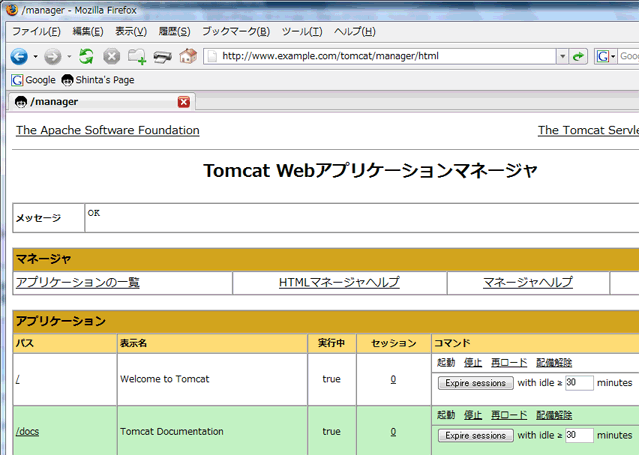This screenshot has height=455, width=639.
Task: Go to the Home page via the house icon
Action: (x=188, y=56)
